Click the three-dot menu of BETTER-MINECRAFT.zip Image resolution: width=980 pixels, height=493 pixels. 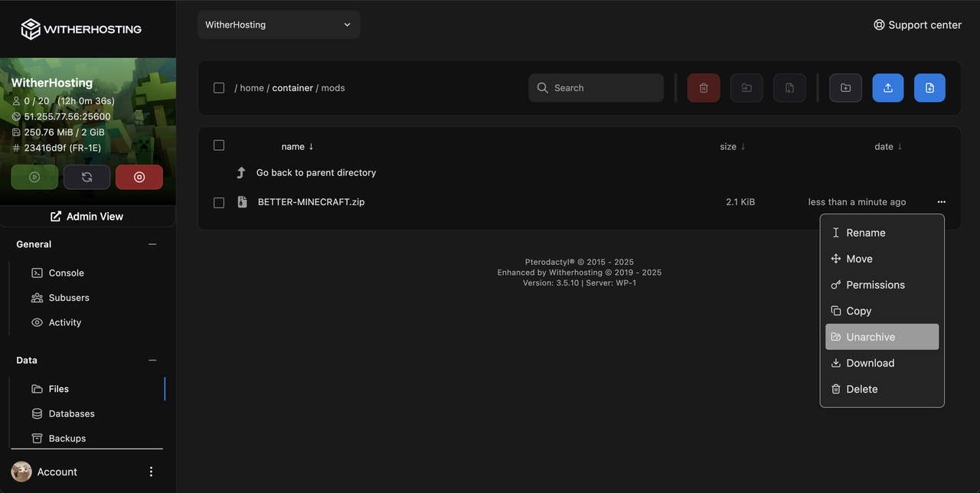click(941, 202)
